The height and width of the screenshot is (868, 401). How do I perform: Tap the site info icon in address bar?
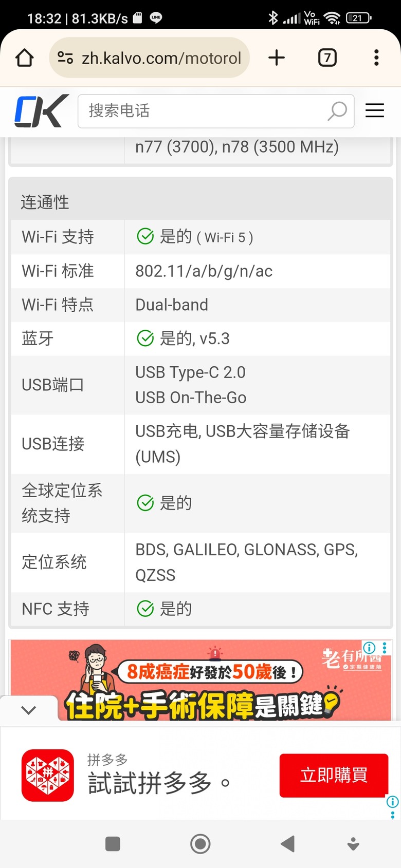coord(65,58)
